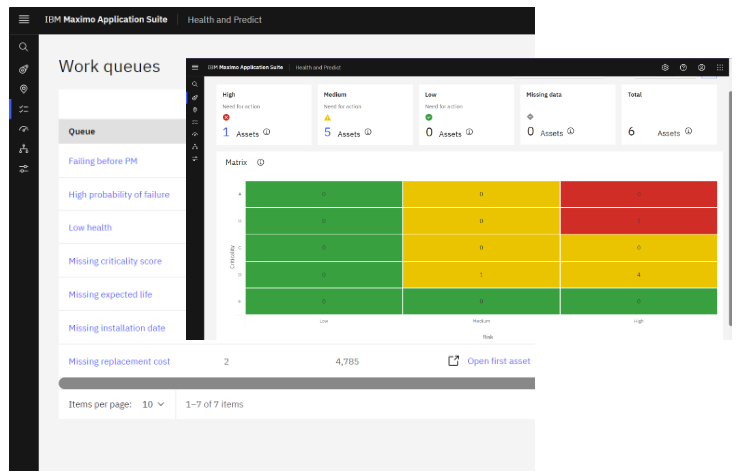
Task: Click IBM Maximo Application Suite title, back window
Action: pyautogui.click(x=106, y=19)
